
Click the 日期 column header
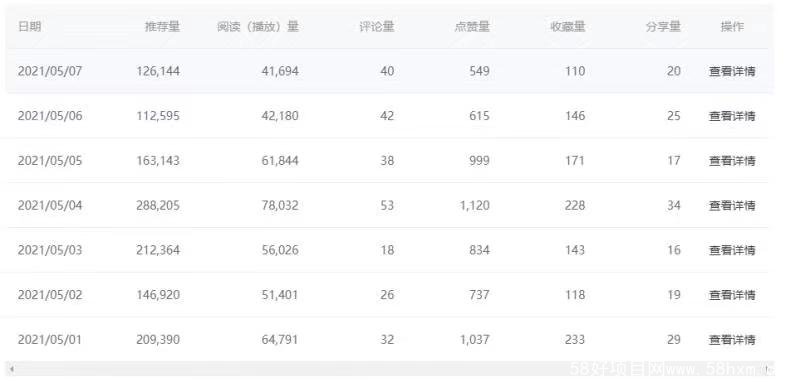click(x=30, y=27)
